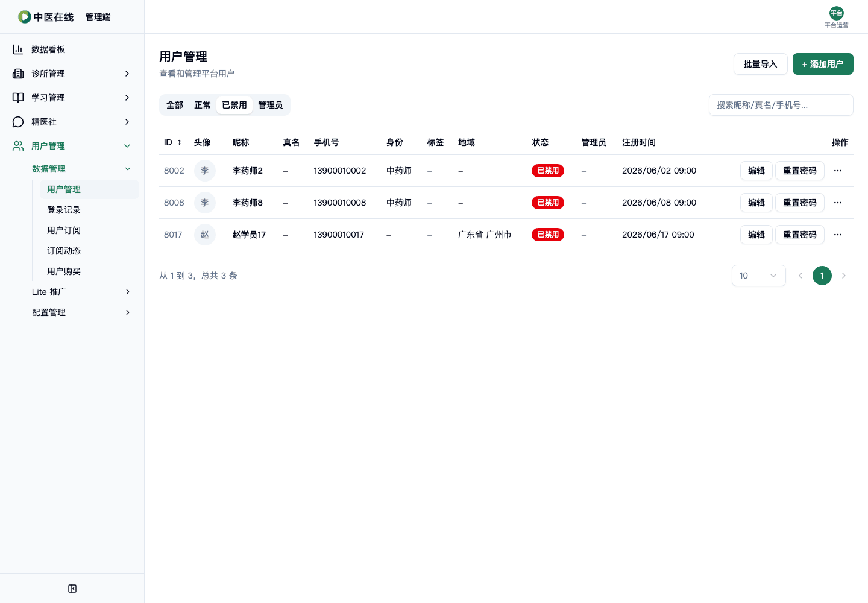Expand Lite 推广 menu chevron
Screen dimensions: 868x603
coord(128,292)
